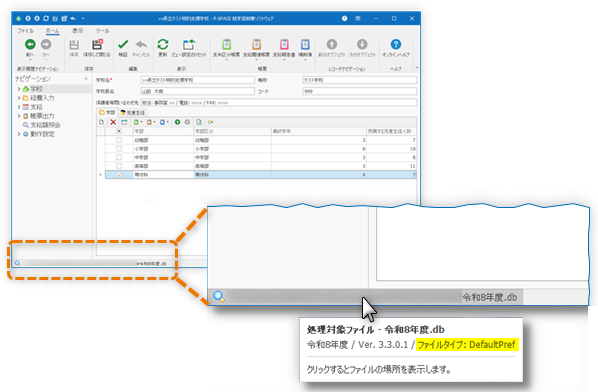Open the pink clipboard 支給報告書 report

pyautogui.click(x=284, y=44)
